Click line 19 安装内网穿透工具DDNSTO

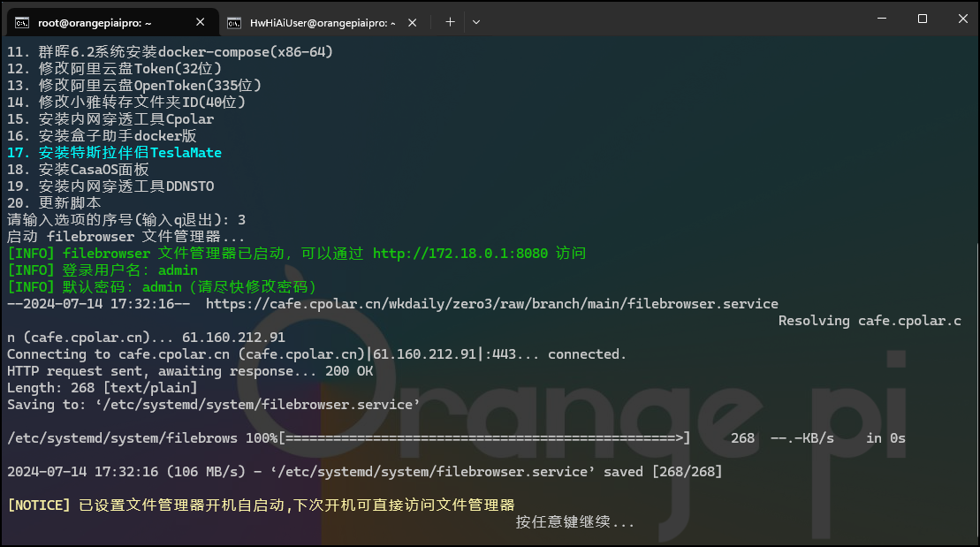110,186
